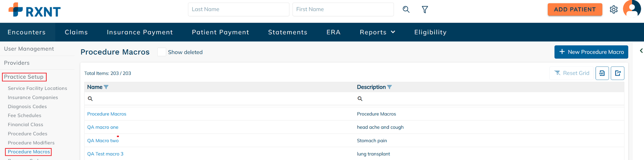Expand the Practice Setup section

coord(24,77)
